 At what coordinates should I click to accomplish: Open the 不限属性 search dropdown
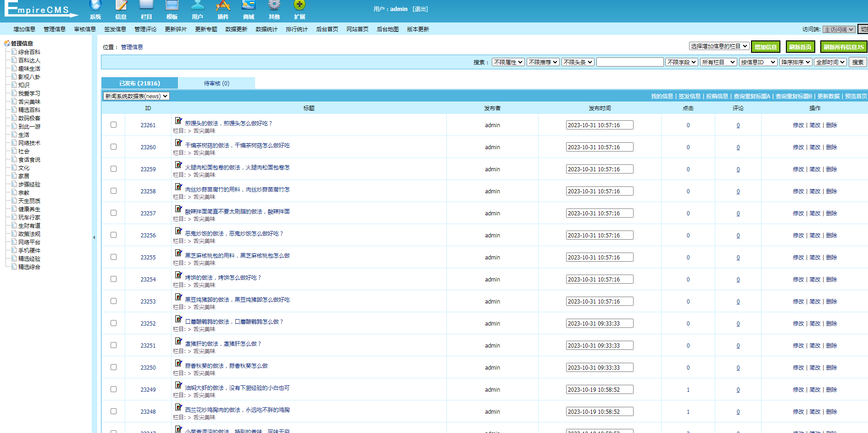tap(508, 62)
